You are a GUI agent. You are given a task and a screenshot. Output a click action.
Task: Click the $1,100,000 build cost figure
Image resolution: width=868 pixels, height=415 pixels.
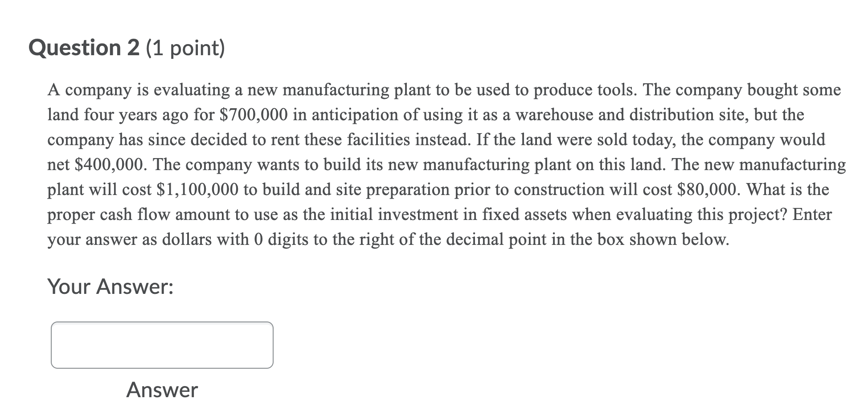tap(196, 189)
